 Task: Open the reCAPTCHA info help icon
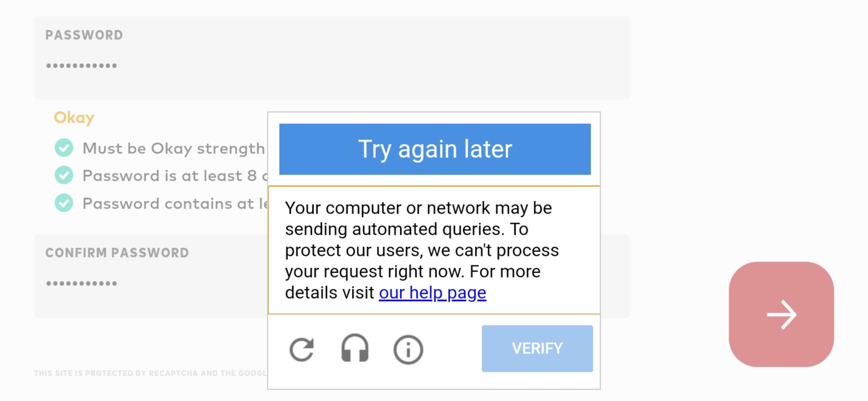(x=408, y=349)
